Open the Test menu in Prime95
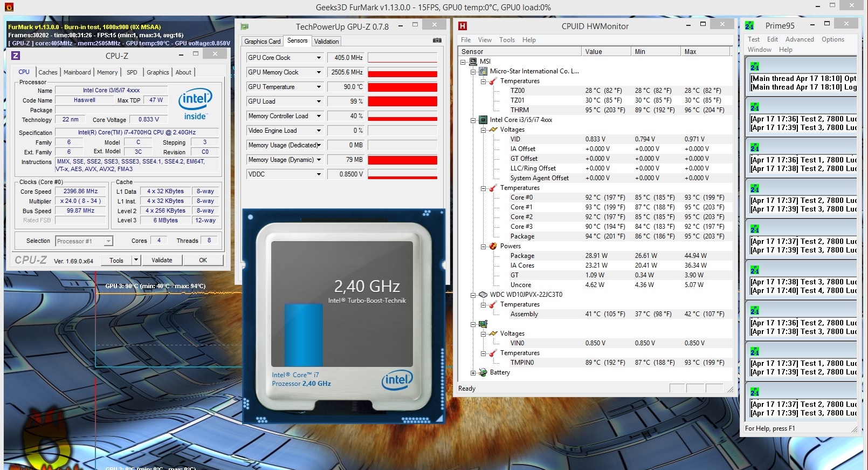The height and width of the screenshot is (470, 868). tap(754, 39)
